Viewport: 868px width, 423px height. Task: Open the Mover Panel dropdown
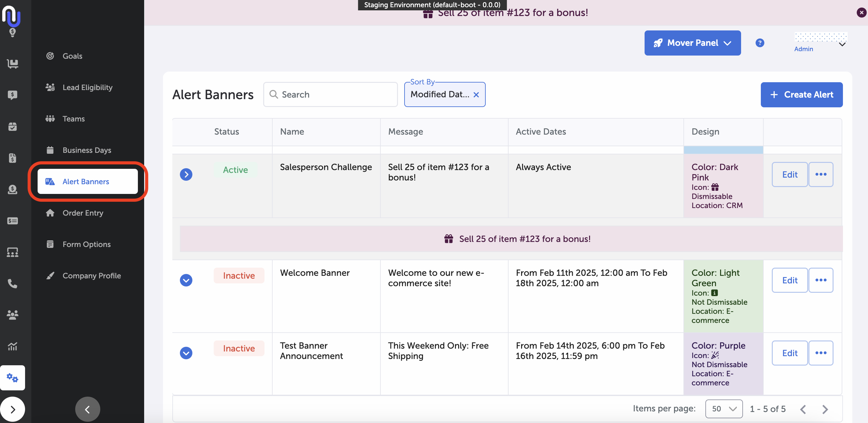(x=692, y=43)
